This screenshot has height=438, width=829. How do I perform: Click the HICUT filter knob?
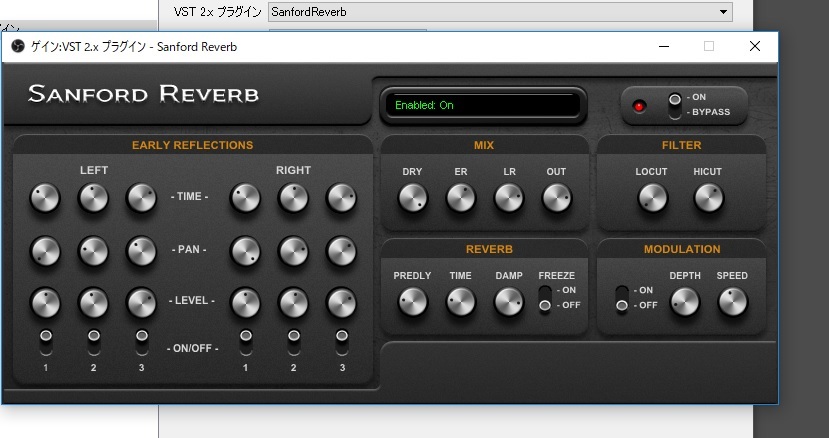pyautogui.click(x=708, y=198)
